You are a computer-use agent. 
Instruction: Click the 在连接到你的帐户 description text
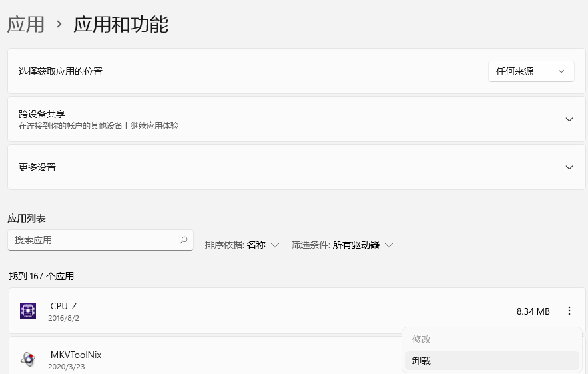[x=99, y=126]
